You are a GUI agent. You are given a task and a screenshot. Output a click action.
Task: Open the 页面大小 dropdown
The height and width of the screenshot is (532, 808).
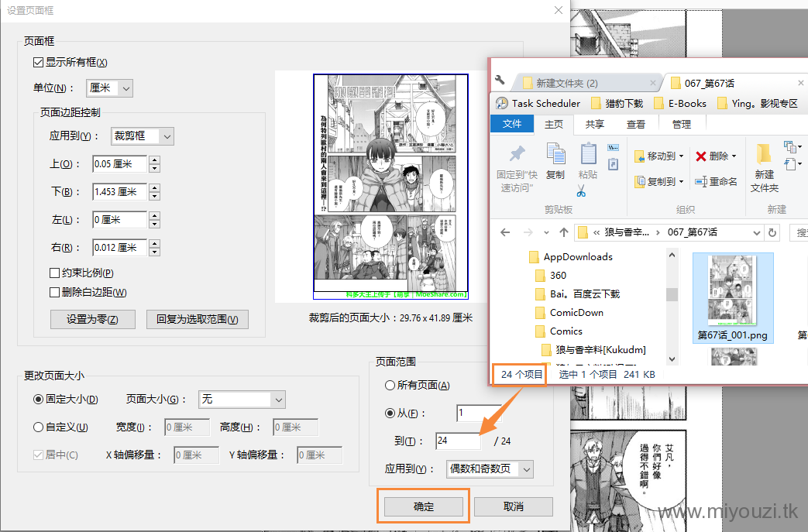click(242, 399)
